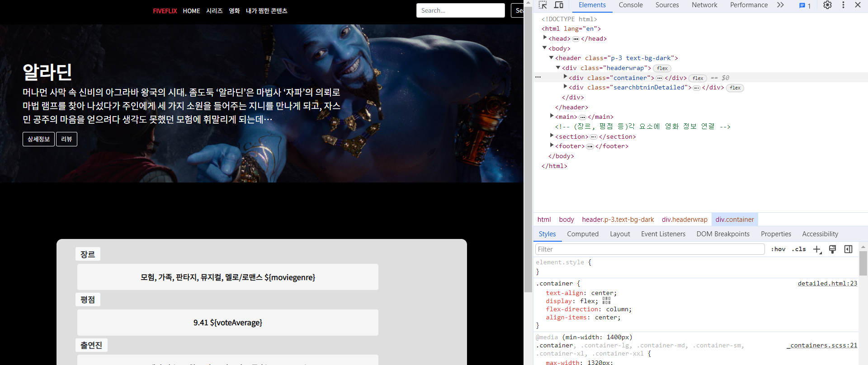Collapse the body element node
This screenshot has height=365, width=868.
tap(545, 48)
